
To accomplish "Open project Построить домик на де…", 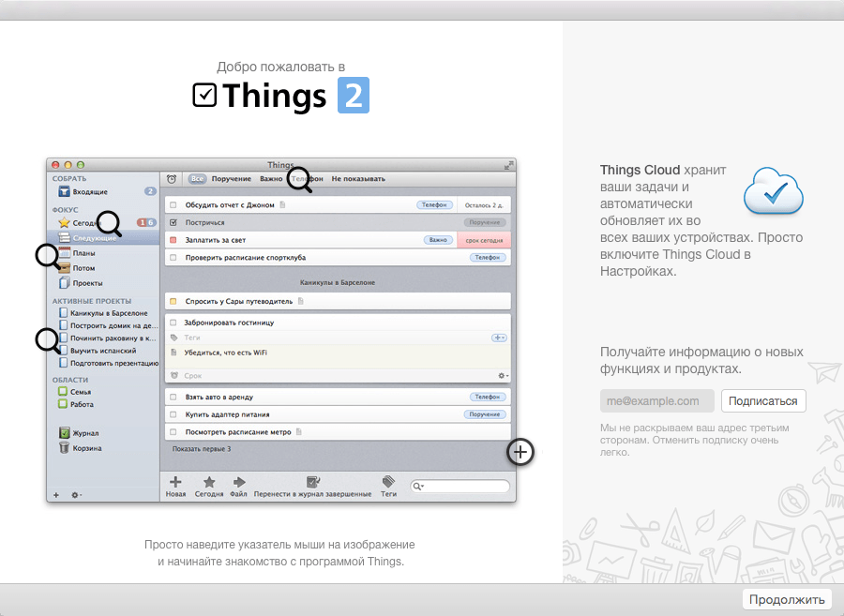I will 109,325.
